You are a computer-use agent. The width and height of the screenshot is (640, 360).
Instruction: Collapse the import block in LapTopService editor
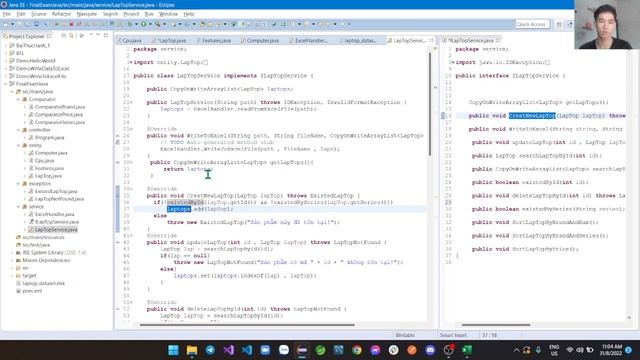click(130, 62)
